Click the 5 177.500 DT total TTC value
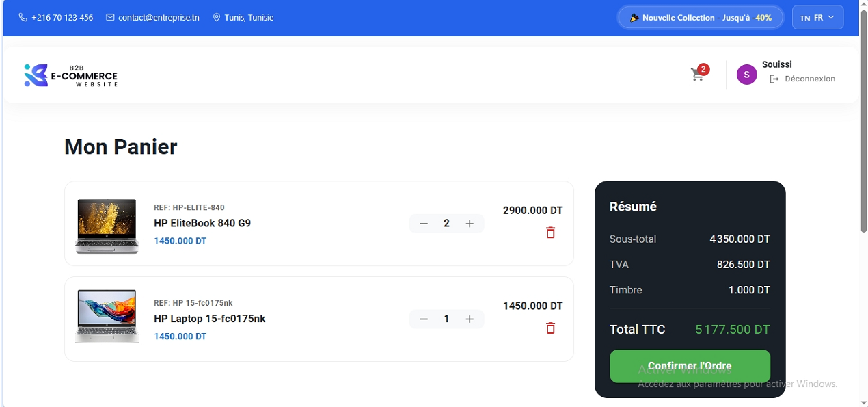Viewport: 868px width, 407px height. [733, 330]
